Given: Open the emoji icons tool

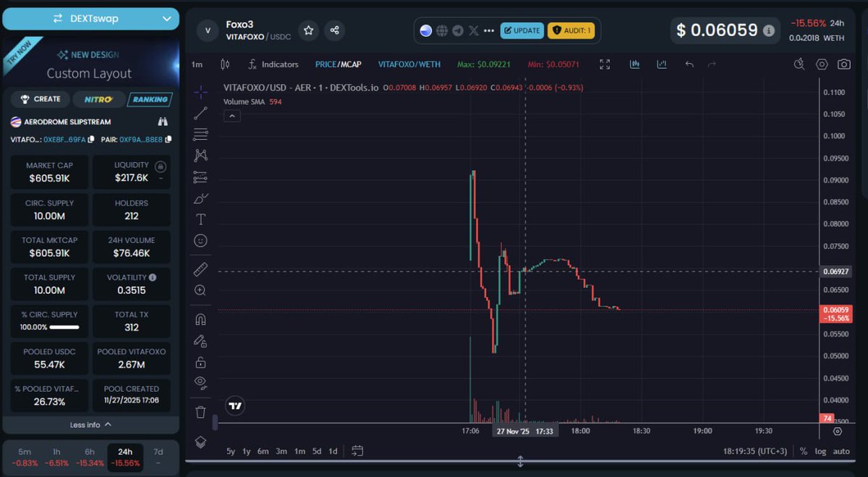Looking at the screenshot, I should 200,240.
